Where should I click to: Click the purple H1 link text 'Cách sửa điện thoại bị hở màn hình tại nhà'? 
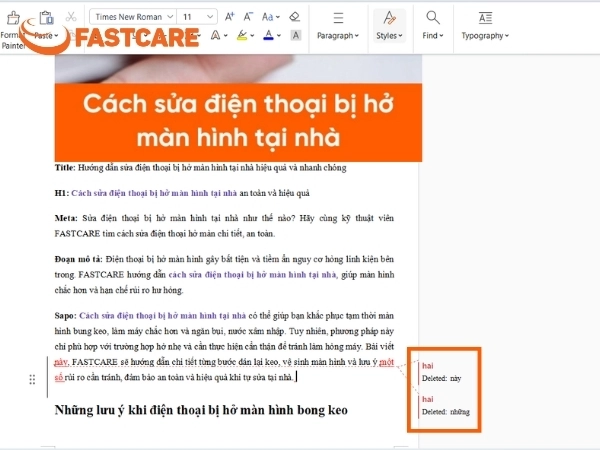154,193
